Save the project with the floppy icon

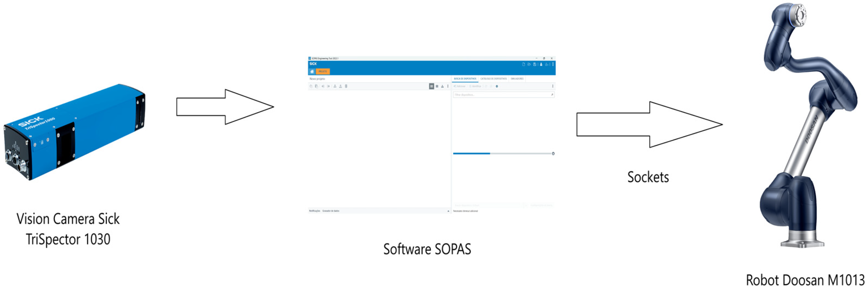tap(535, 64)
